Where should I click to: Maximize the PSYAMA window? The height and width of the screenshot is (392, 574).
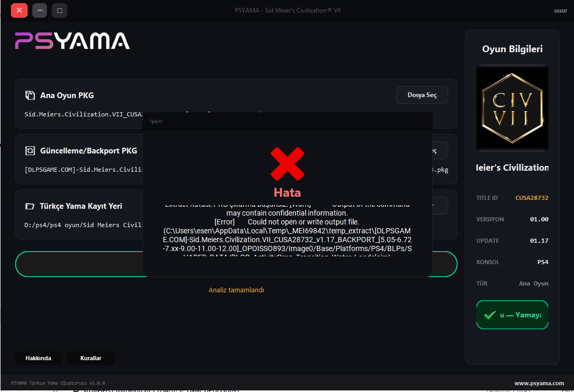(x=59, y=10)
